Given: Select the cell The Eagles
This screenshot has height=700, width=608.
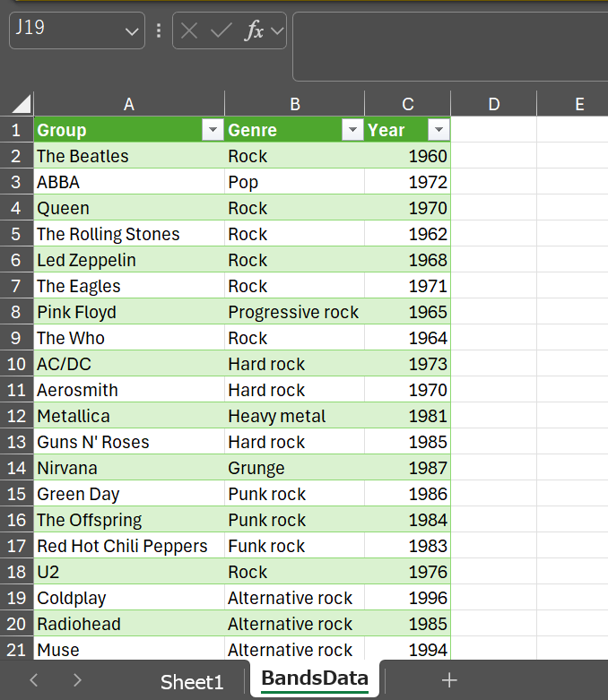Looking at the screenshot, I should [129, 286].
